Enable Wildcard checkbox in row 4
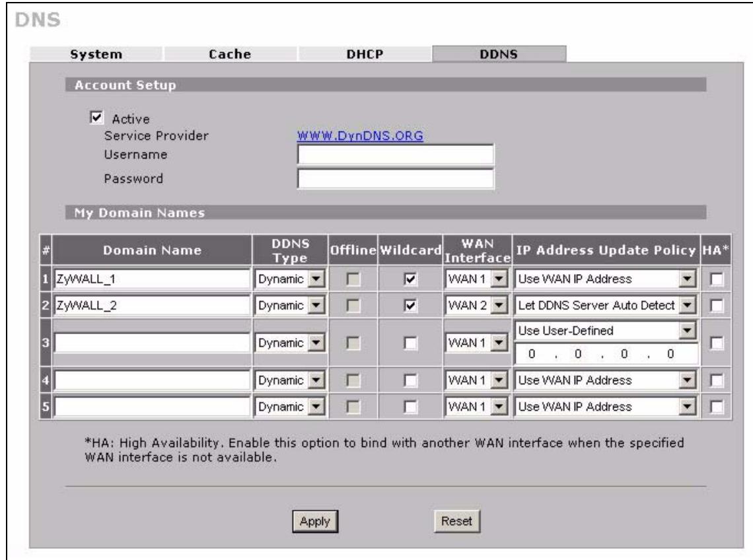Viewport: 753px width, 560px height. click(410, 380)
